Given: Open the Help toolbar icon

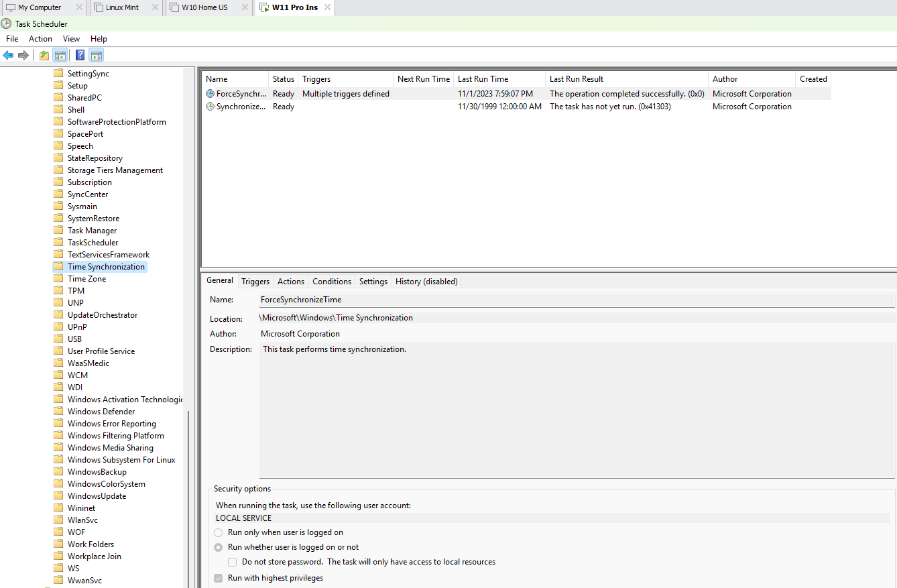Looking at the screenshot, I should [x=80, y=55].
